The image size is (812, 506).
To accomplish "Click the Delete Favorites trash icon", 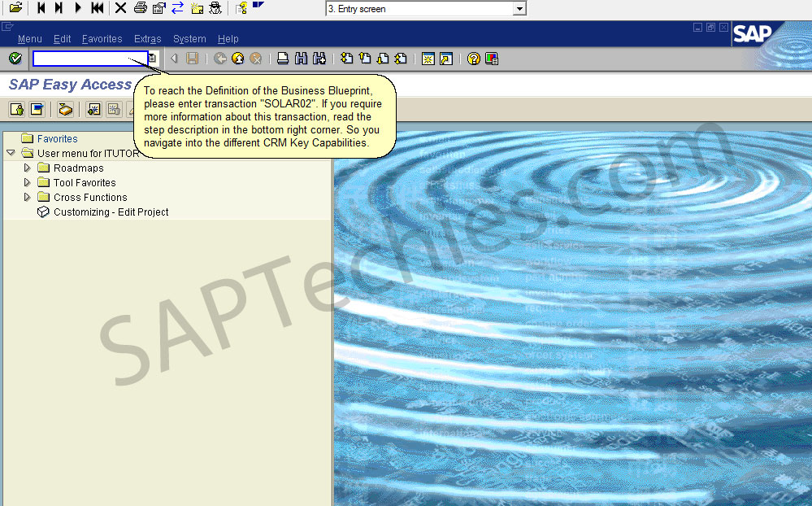I will (x=114, y=109).
